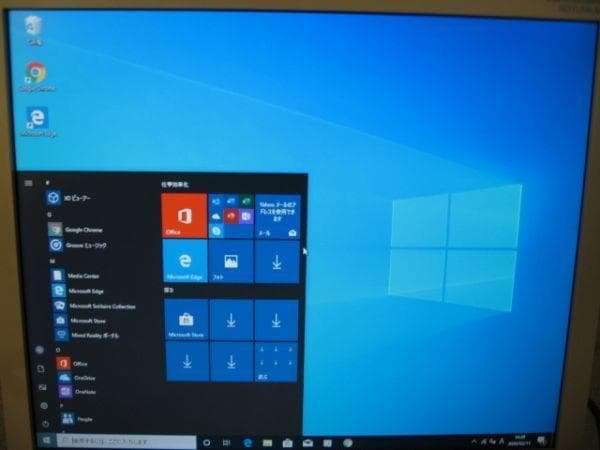Jump via the O letter header
This screenshot has width=600, height=450.
[58, 350]
